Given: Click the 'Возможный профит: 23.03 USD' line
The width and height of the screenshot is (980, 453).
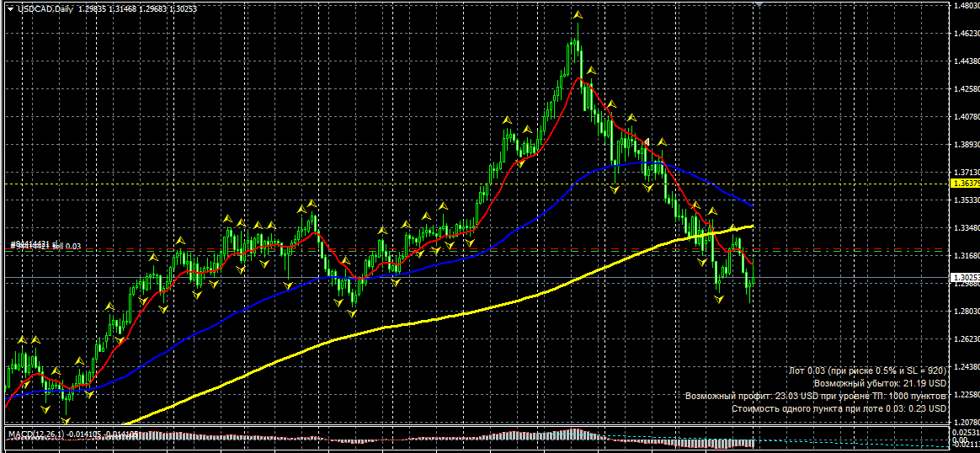Looking at the screenshot, I should coord(816,396).
